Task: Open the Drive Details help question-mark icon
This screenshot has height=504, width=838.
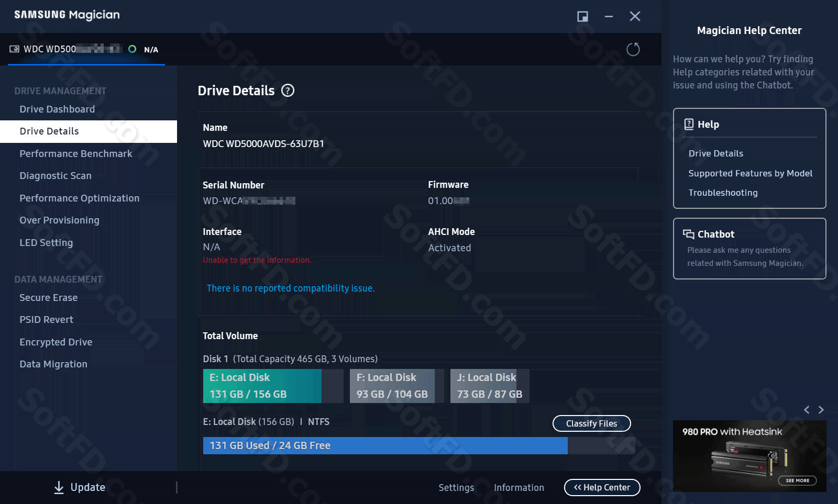Action: (288, 91)
